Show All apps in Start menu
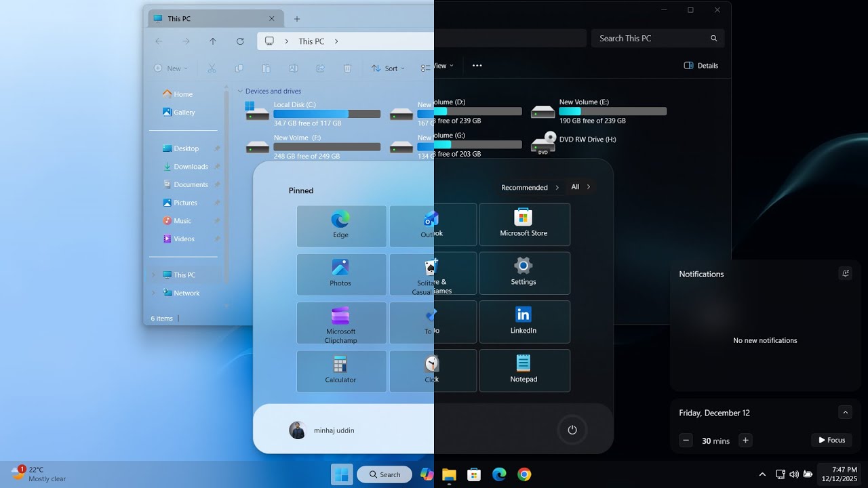This screenshot has width=868, height=488. pyautogui.click(x=580, y=187)
